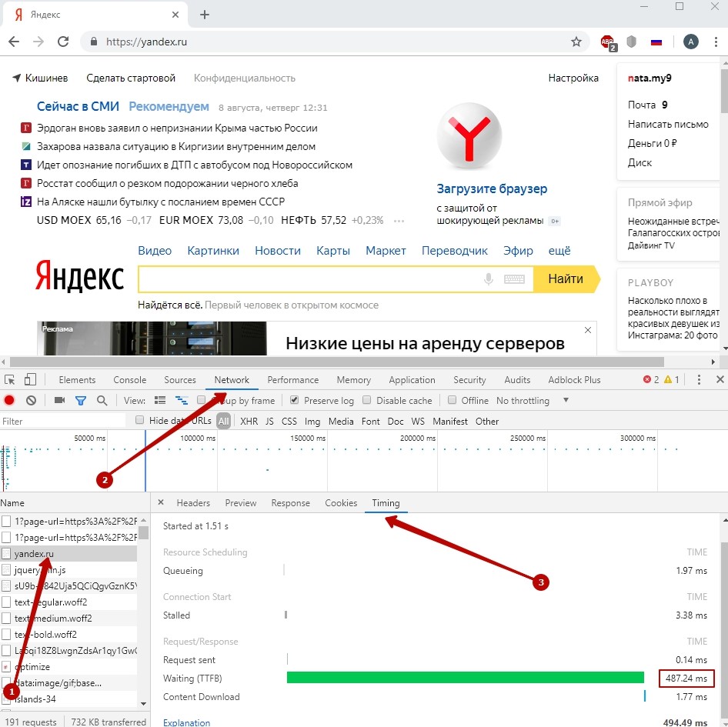Open the Explanation link in Timing
Viewport: 728px width, 727px height.
pyautogui.click(x=187, y=722)
